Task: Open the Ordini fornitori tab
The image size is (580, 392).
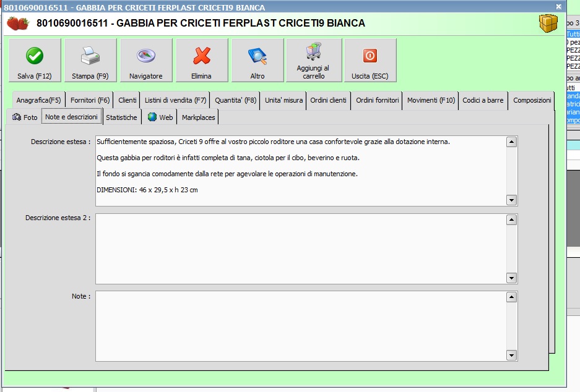Action: [x=378, y=100]
